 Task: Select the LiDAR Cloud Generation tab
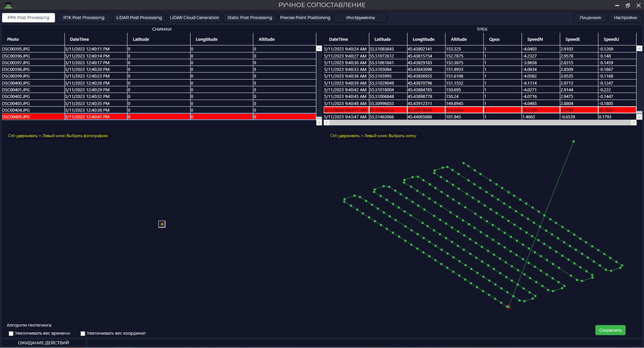pyautogui.click(x=194, y=18)
